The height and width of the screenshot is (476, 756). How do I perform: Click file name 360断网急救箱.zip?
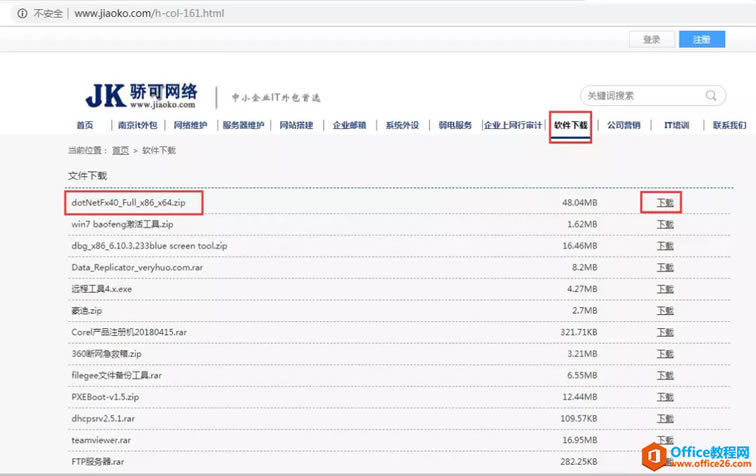pyautogui.click(x=107, y=354)
